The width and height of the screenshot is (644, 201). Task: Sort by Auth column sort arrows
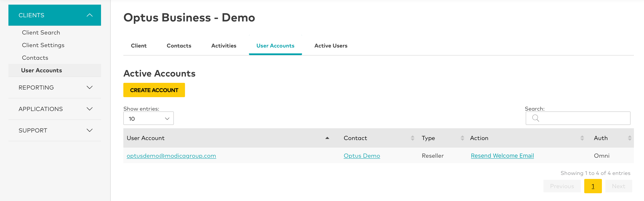coord(629,138)
